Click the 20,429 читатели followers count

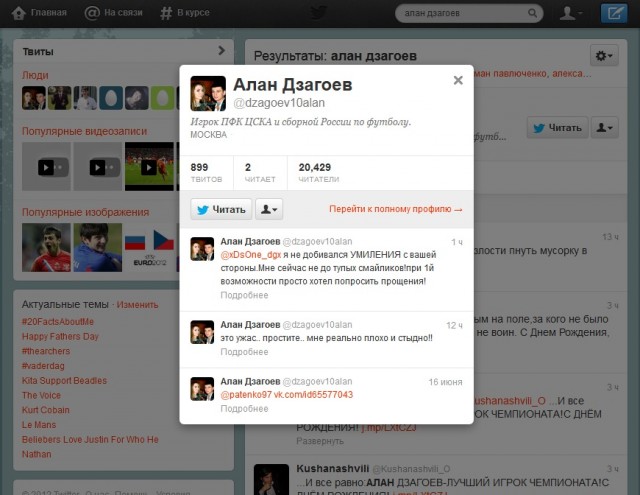315,173
